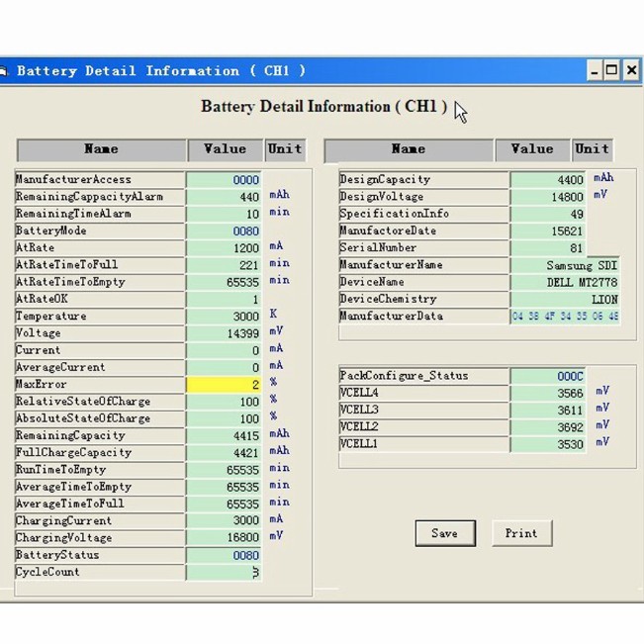Click the ManufacturerData name label
644x644 pixels.
[424, 316]
